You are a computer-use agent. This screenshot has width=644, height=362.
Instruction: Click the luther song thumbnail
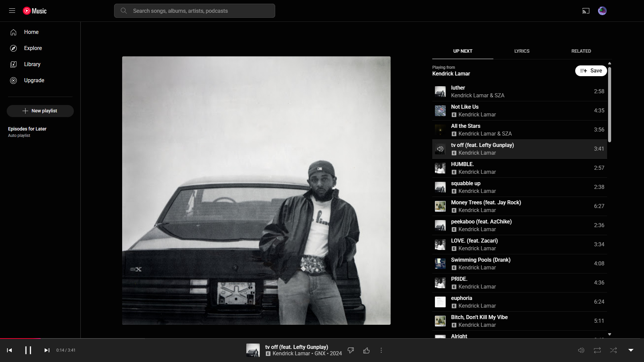tap(440, 92)
